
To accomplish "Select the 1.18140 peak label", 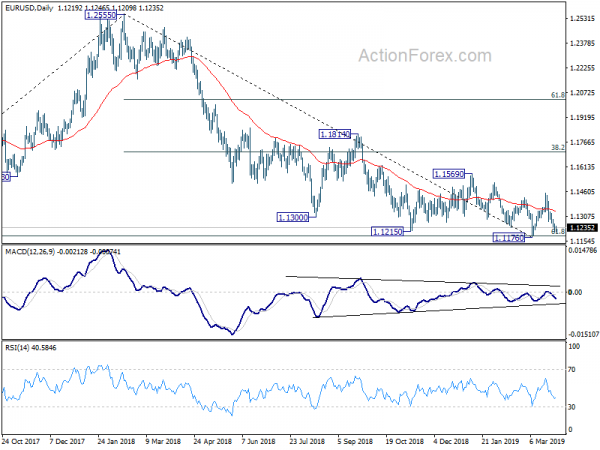I will point(334,134).
